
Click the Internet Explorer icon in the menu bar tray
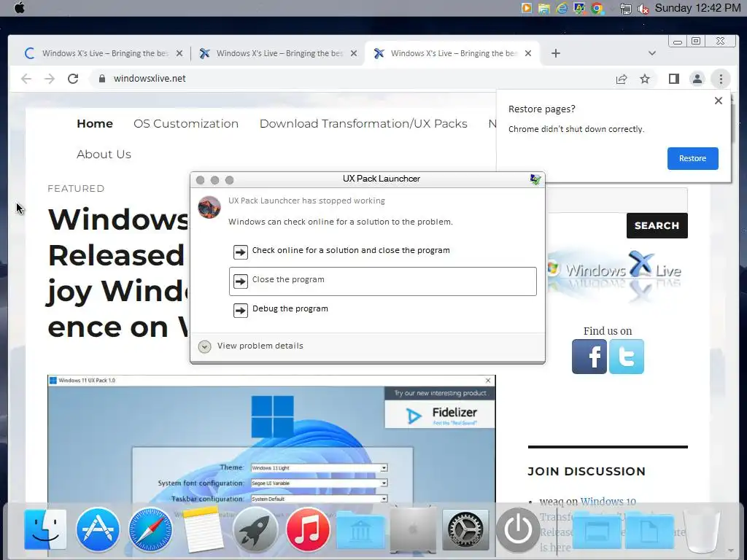(x=562, y=8)
